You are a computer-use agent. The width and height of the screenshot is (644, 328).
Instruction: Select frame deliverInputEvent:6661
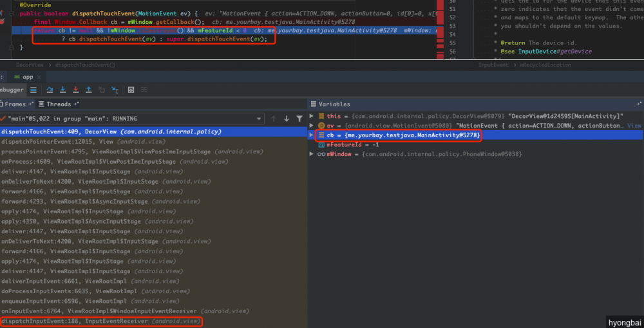point(153,281)
